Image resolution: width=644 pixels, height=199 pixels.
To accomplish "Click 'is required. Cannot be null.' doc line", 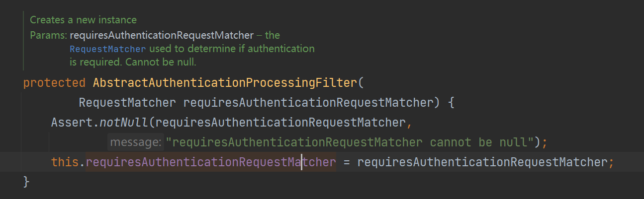I will [133, 63].
